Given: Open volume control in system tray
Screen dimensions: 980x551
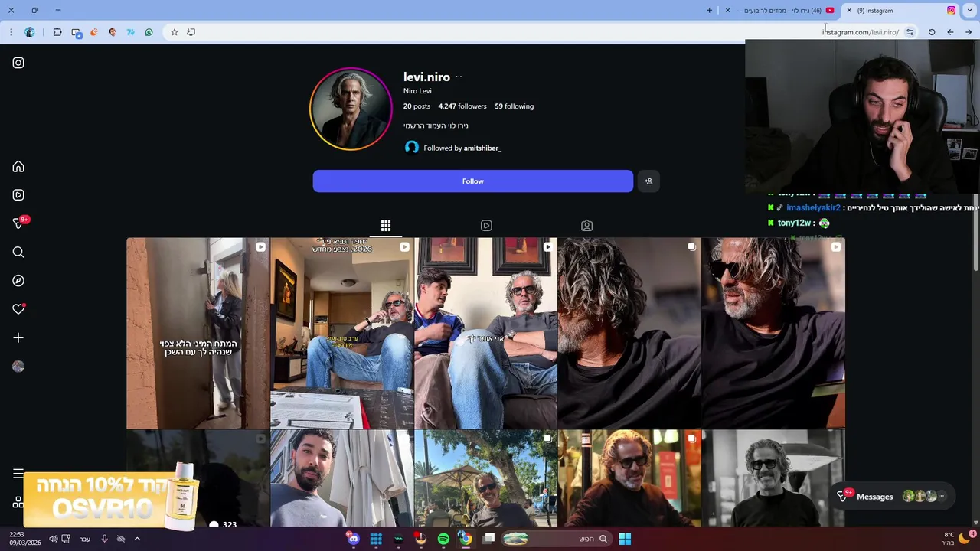Looking at the screenshot, I should 53,539.
